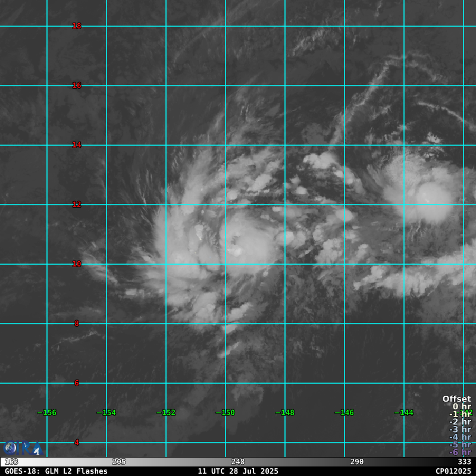The height and width of the screenshot is (476, 476).
Task: Click the red latitude label 12
Action: coord(77,205)
